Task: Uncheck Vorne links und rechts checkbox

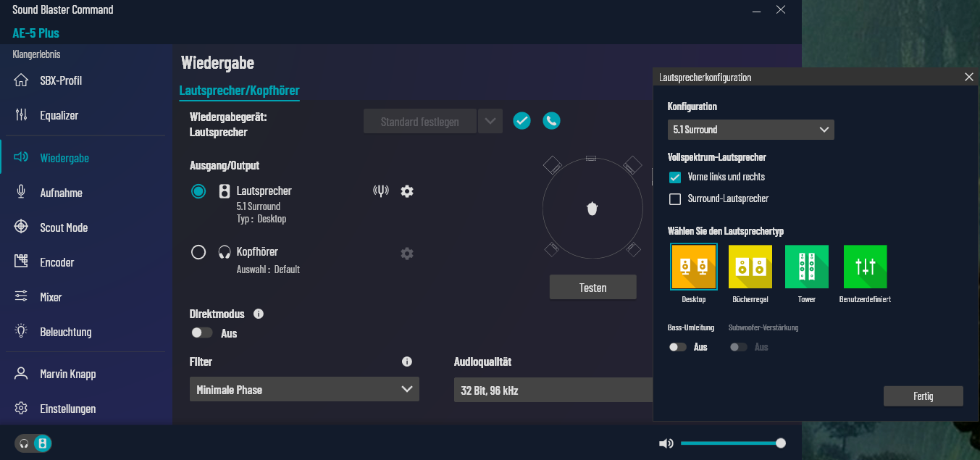Action: pyautogui.click(x=675, y=177)
